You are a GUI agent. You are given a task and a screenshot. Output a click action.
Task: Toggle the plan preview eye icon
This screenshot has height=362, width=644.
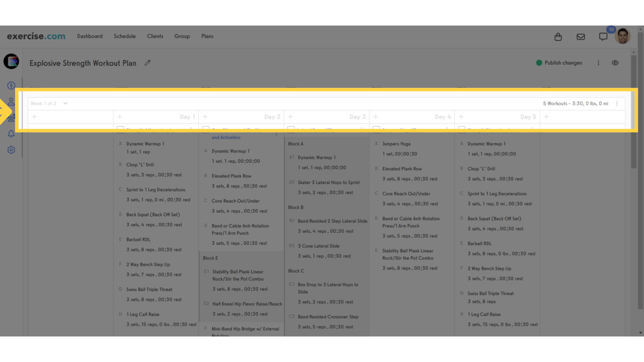tap(615, 63)
